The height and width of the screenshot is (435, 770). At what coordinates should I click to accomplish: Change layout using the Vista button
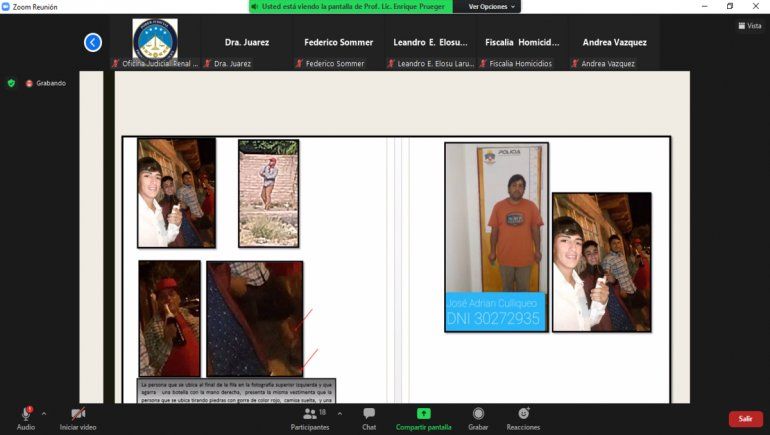749,26
